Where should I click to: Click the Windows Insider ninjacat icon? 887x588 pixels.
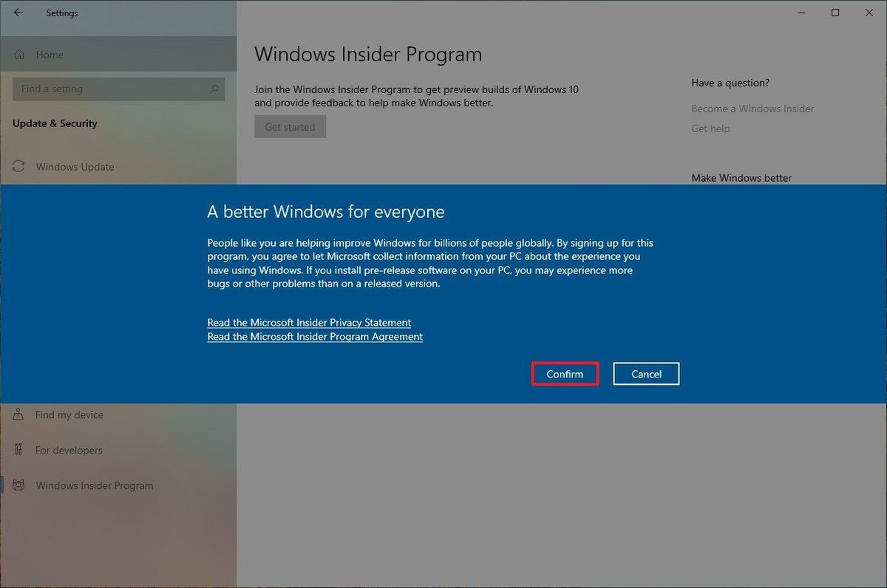point(18,485)
